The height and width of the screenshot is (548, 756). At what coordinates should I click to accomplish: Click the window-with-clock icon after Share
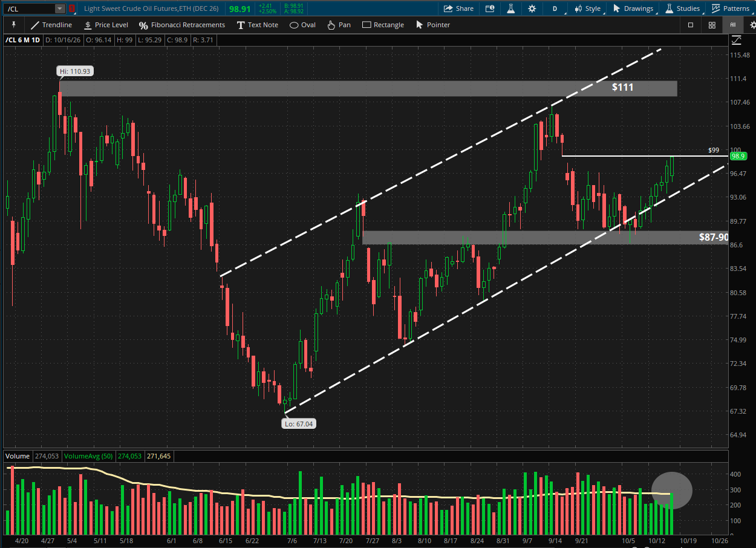(x=490, y=8)
